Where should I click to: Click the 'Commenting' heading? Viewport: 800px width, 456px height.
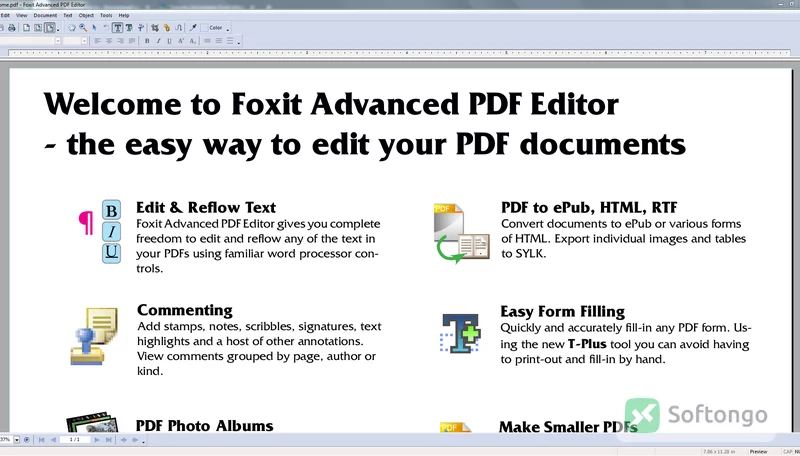[x=185, y=310]
